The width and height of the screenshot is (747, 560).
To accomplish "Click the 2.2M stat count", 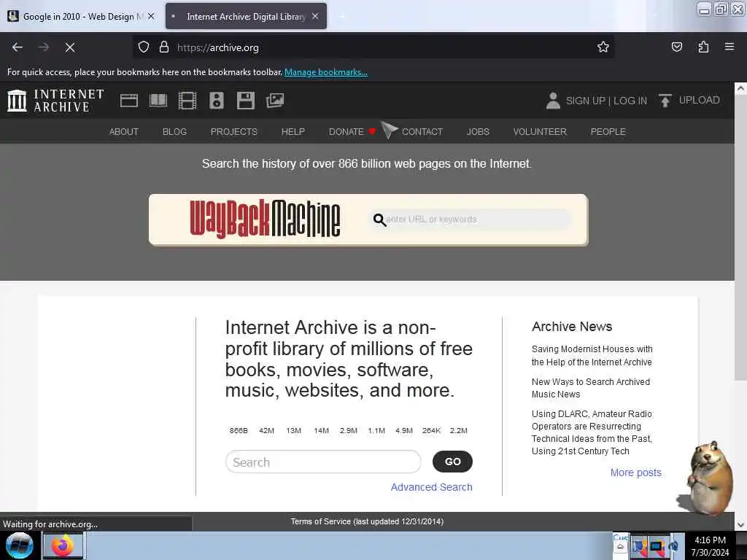I will [459, 430].
